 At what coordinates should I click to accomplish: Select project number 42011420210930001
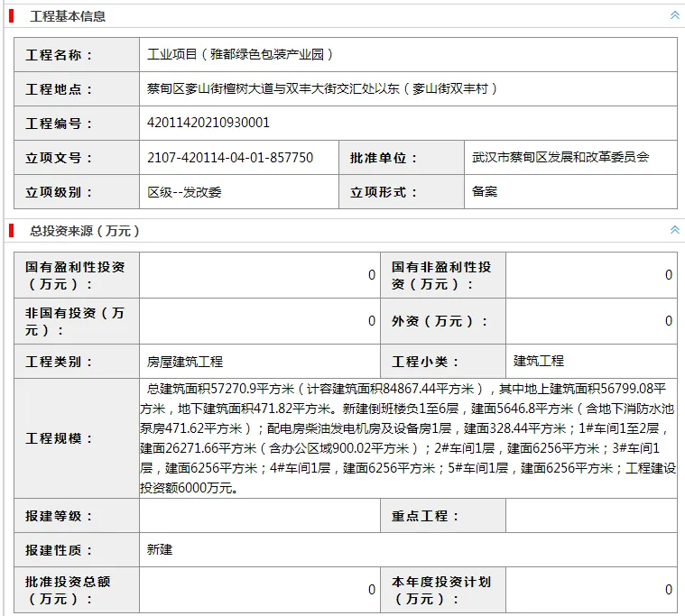click(x=208, y=123)
